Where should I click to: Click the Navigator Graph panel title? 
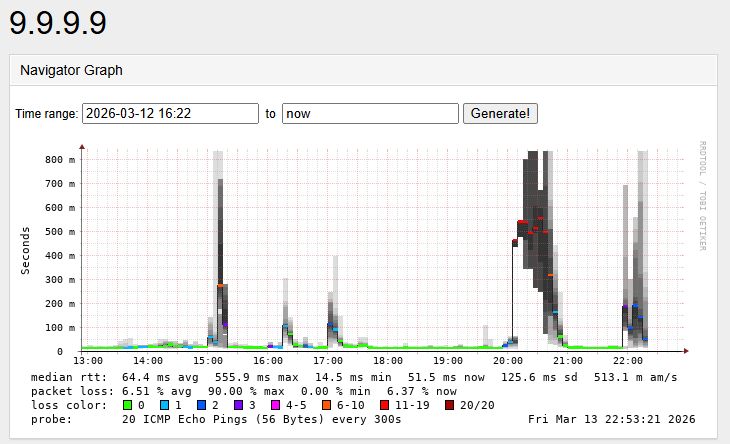click(71, 70)
